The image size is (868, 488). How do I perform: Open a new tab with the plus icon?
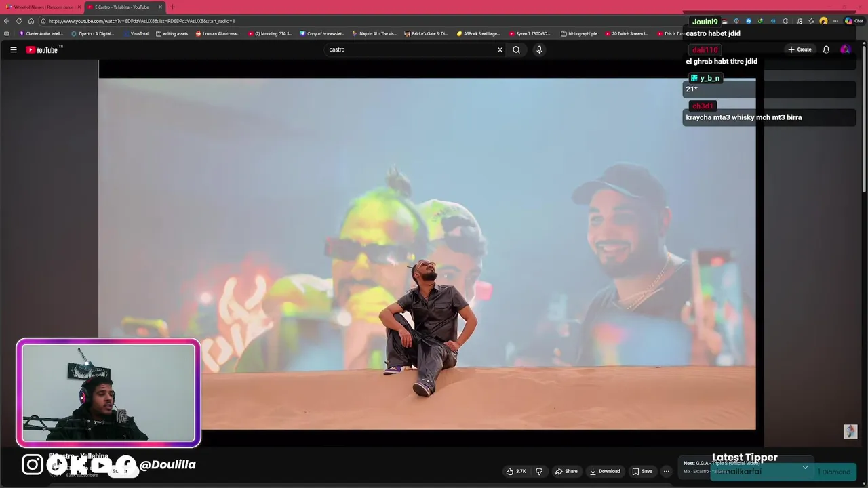tap(172, 7)
